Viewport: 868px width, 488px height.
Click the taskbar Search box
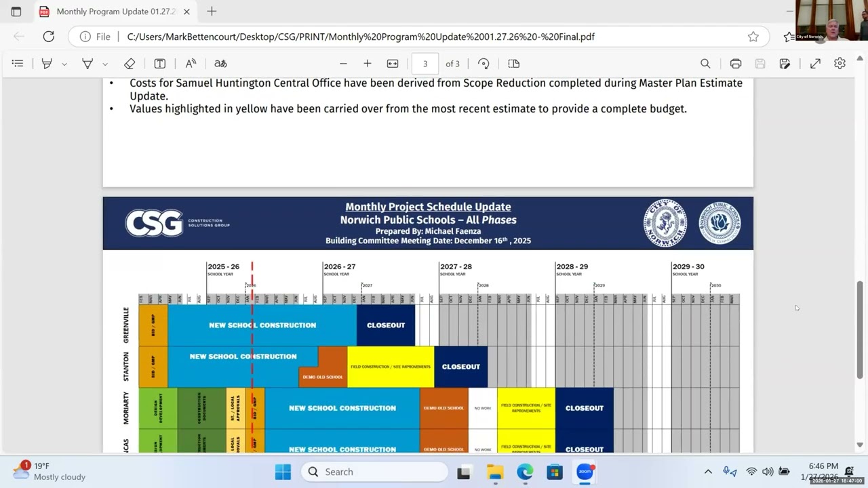tap(374, 472)
